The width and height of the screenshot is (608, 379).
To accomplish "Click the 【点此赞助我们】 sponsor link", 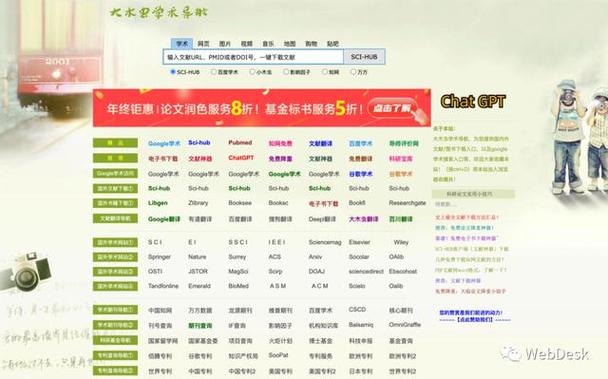I will point(475,320).
